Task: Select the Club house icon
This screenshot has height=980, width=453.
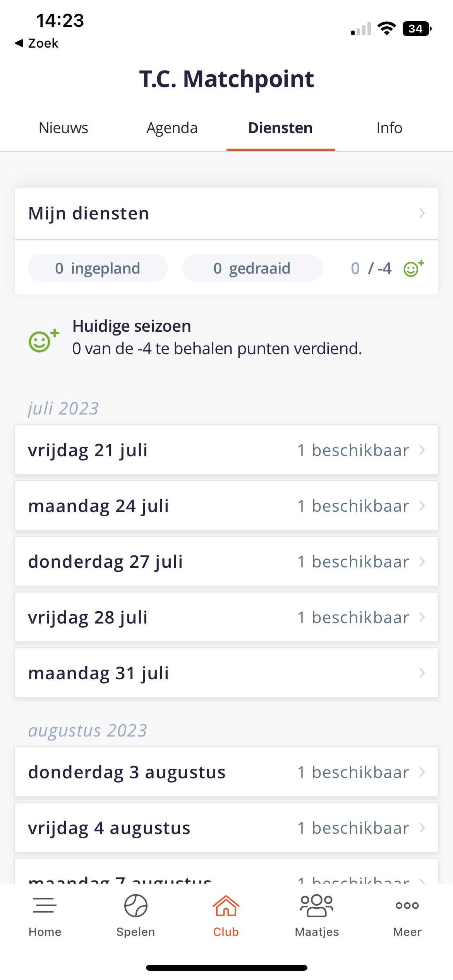Action: pyautogui.click(x=226, y=905)
